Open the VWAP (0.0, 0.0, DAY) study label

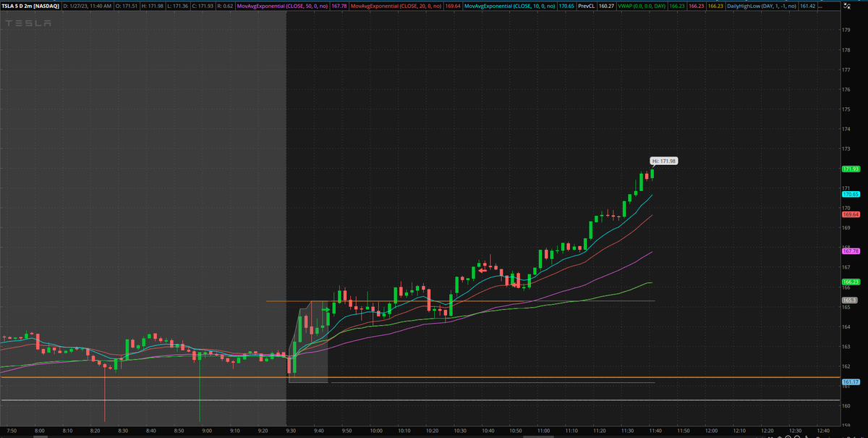(x=642, y=6)
